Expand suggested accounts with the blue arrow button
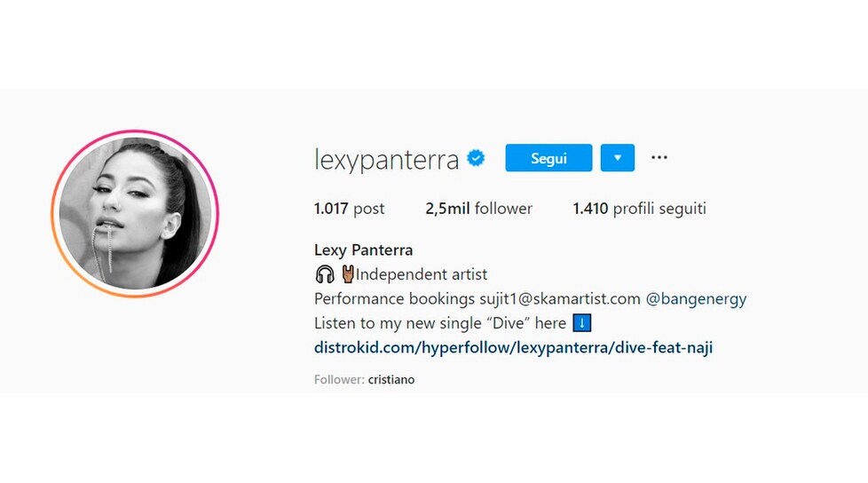 click(617, 158)
